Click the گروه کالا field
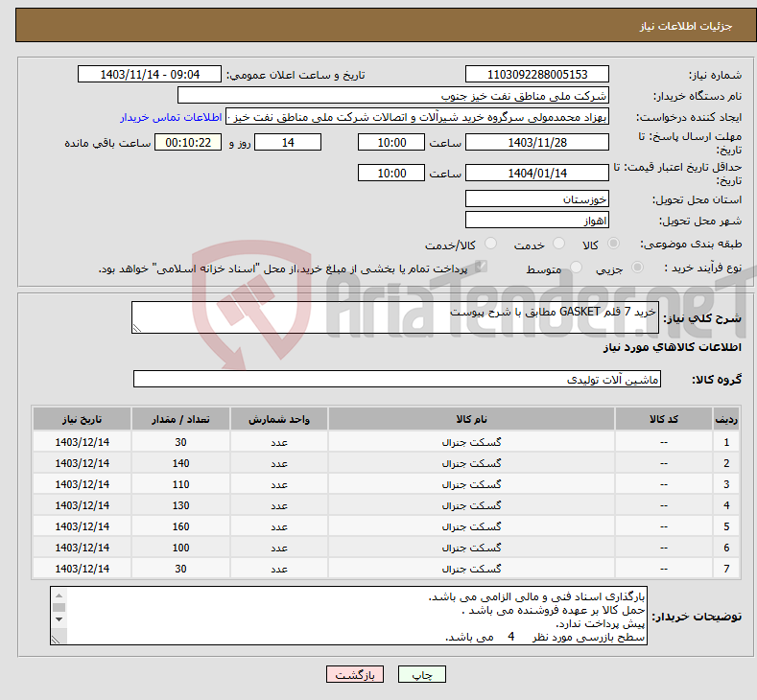Image resolution: width=757 pixels, height=700 pixels. click(397, 380)
